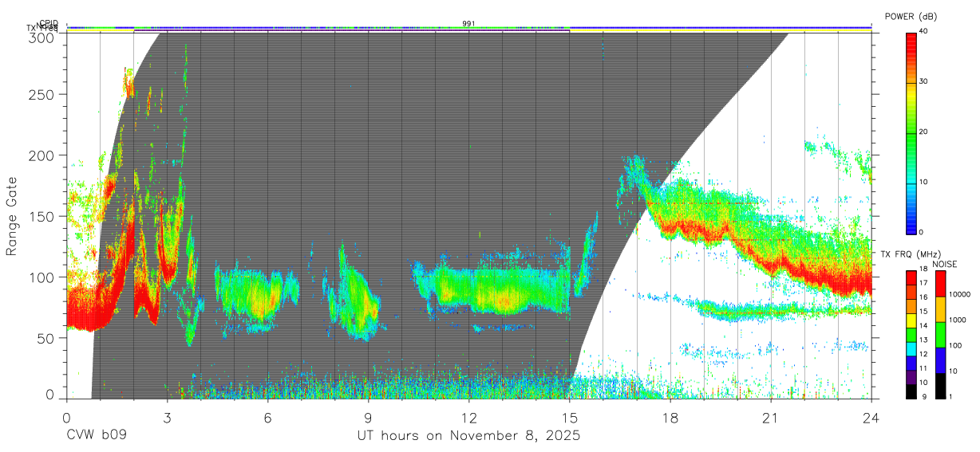Click the 30 label on power colorbar

tap(922, 81)
